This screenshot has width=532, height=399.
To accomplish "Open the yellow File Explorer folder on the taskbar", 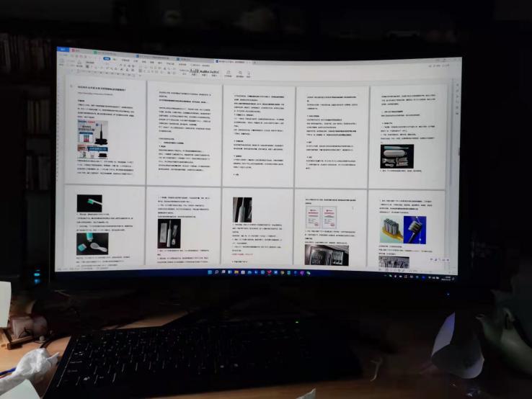I will (x=236, y=272).
